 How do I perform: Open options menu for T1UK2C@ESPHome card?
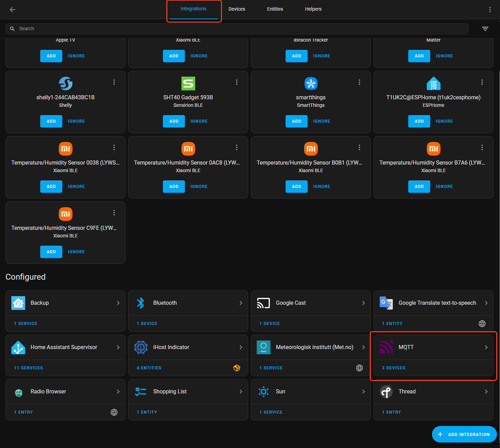[482, 82]
